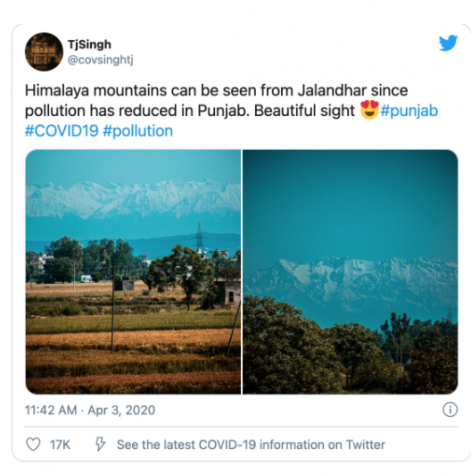Click the heart-eyes emoji
Viewport: 471px width, 475px height.
coord(369,110)
